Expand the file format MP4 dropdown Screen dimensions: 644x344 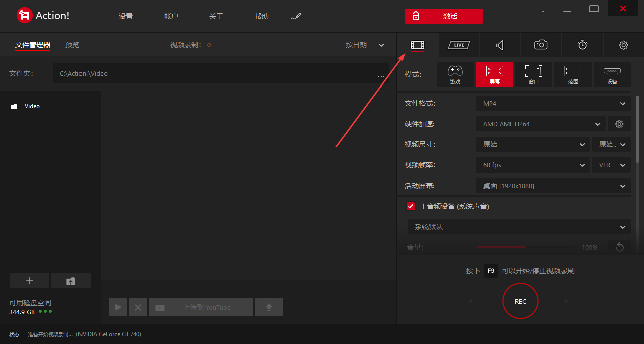[x=553, y=103]
